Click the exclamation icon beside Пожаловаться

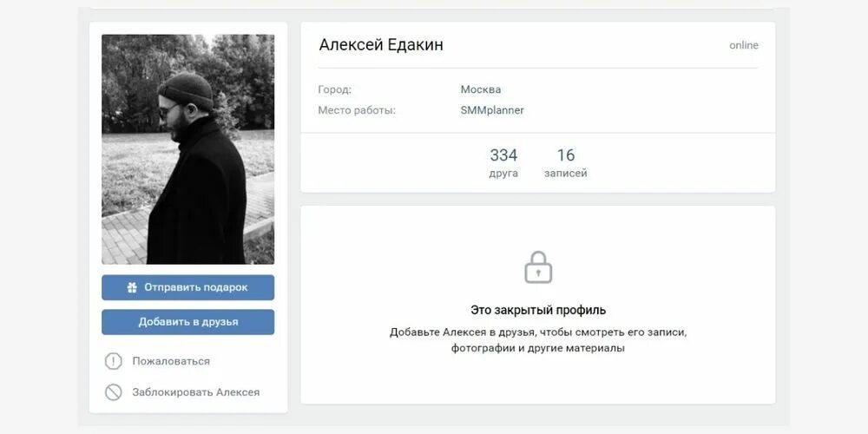(x=114, y=361)
